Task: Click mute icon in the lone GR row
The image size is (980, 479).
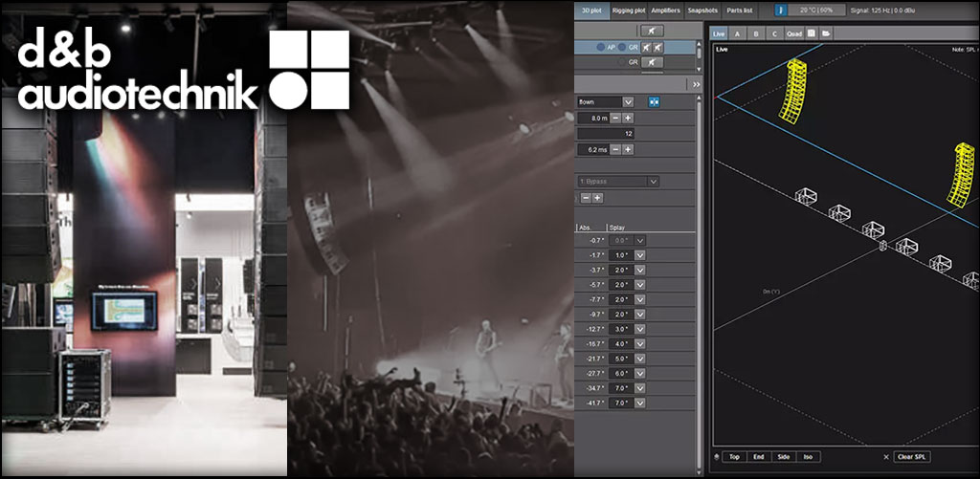Action: [x=652, y=62]
